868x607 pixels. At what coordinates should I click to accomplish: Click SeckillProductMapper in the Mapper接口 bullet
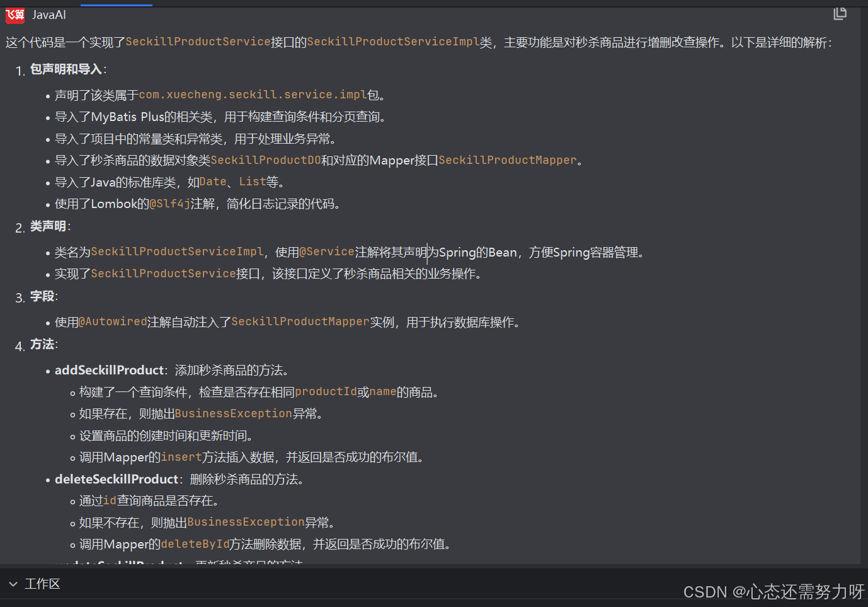(x=508, y=160)
